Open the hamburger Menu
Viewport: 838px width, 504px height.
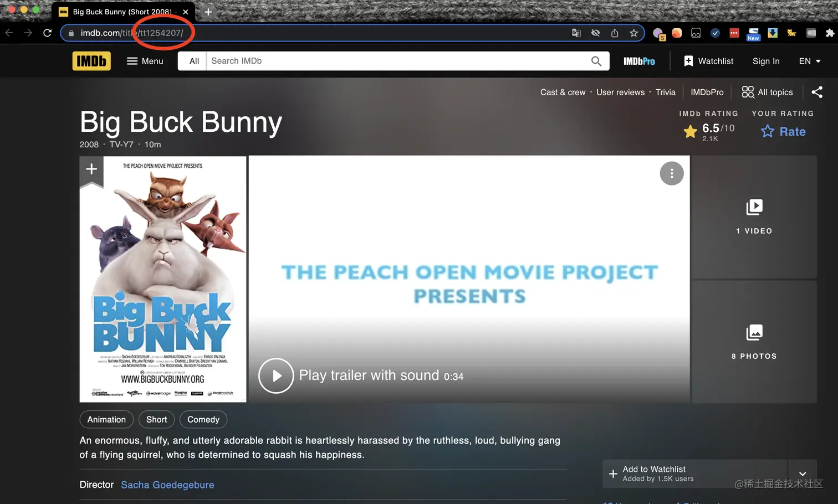click(145, 61)
